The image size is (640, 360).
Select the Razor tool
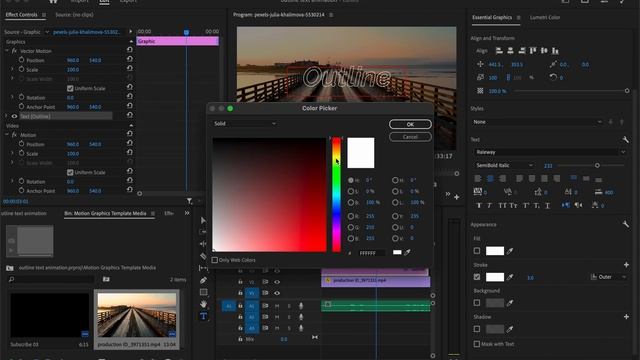(203, 256)
